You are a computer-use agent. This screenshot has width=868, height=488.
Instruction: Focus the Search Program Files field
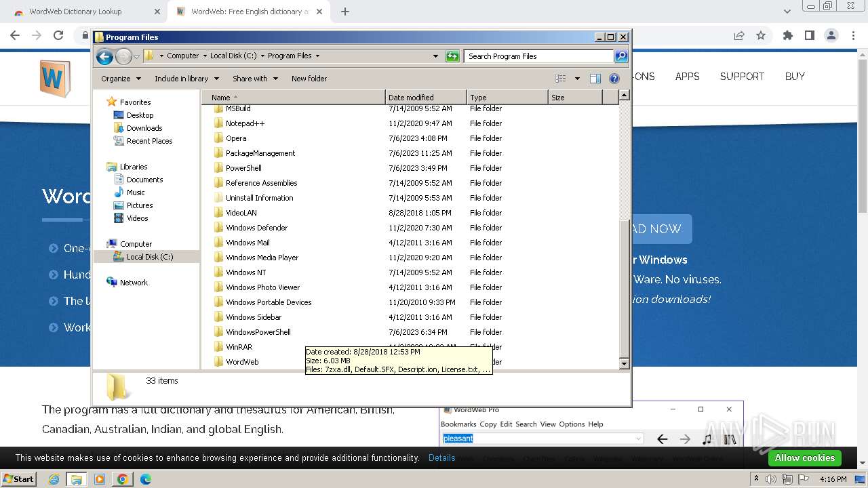539,56
